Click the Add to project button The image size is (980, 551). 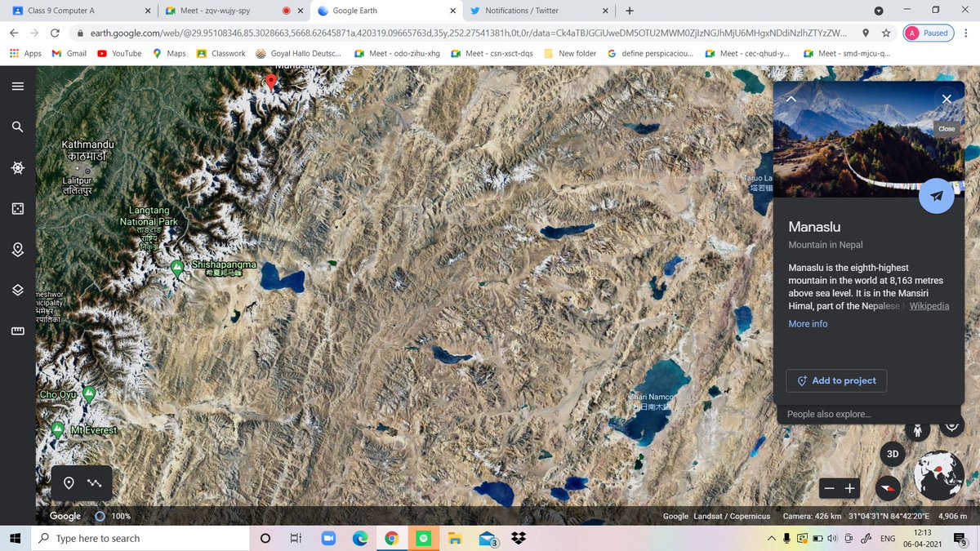(x=836, y=380)
